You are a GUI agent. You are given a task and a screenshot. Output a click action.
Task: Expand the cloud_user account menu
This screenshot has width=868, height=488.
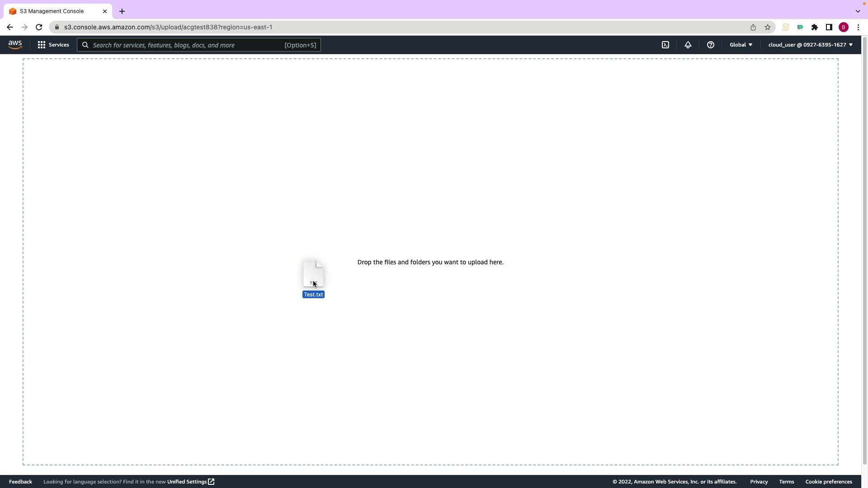tap(810, 45)
